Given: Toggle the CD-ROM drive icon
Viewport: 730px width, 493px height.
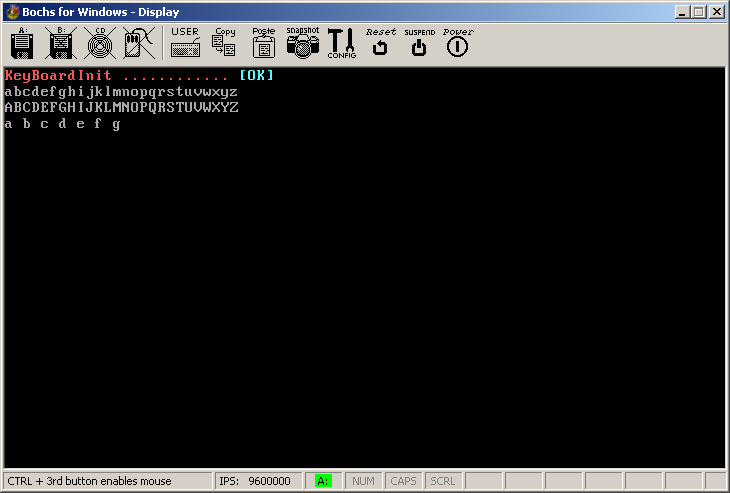Looking at the screenshot, I should [100, 44].
